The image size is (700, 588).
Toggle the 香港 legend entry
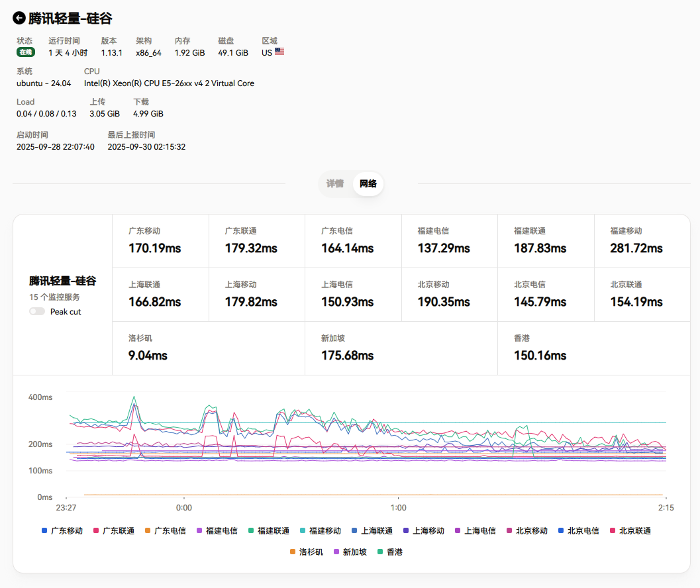click(x=389, y=552)
